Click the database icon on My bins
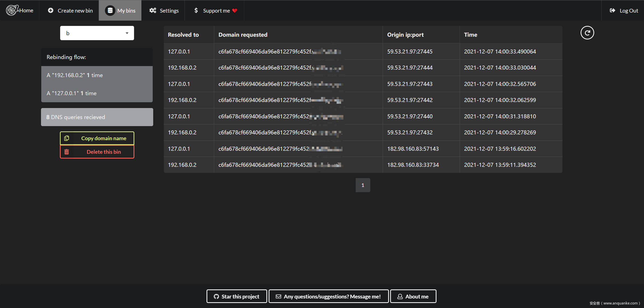 tap(110, 10)
